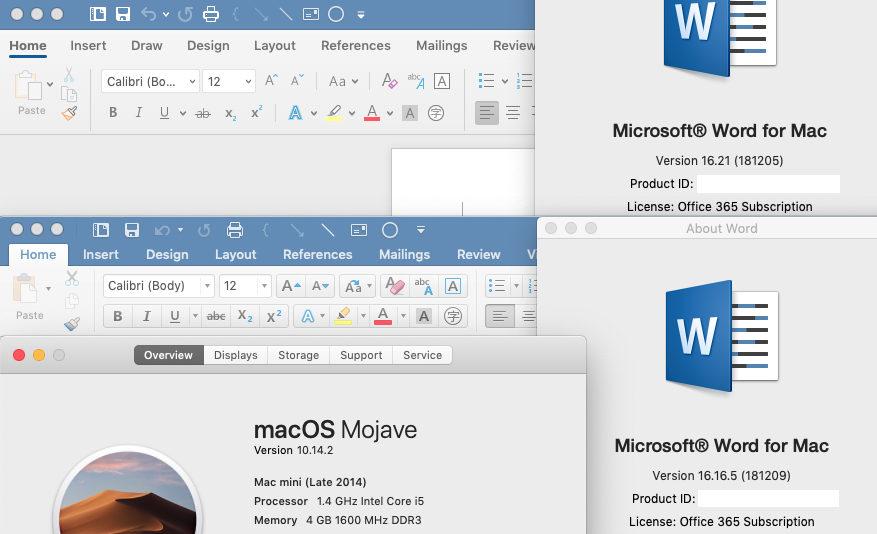Click the Enclose Characters icon in upper Word ribbon
Screen dimensions: 877x534
click(436, 114)
